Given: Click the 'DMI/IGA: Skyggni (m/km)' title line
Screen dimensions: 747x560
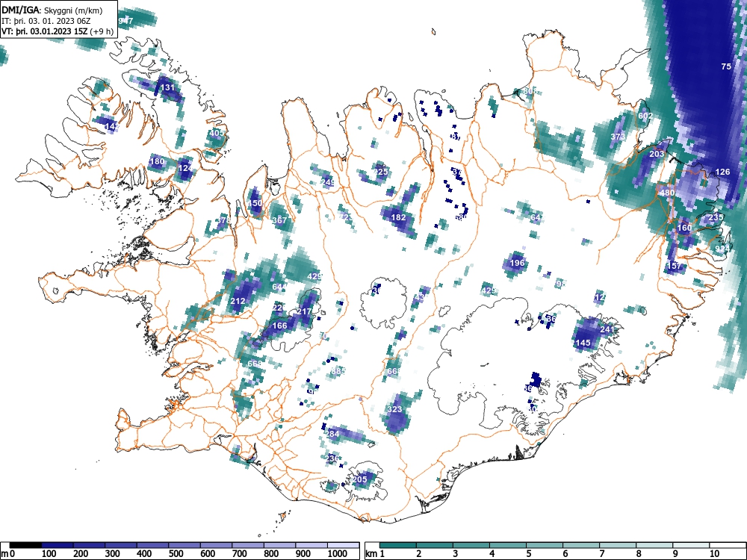Looking at the screenshot, I should click(52, 10).
